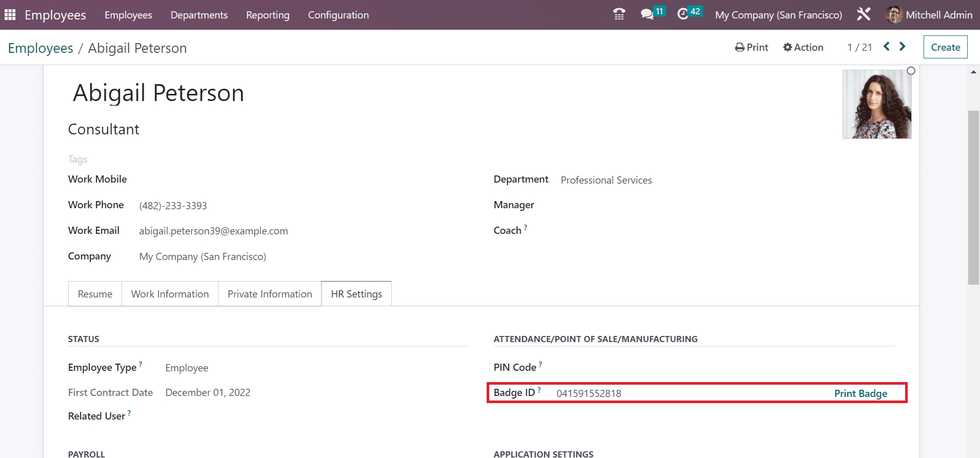
Task: Go to next employee record arrow
Action: [903, 47]
